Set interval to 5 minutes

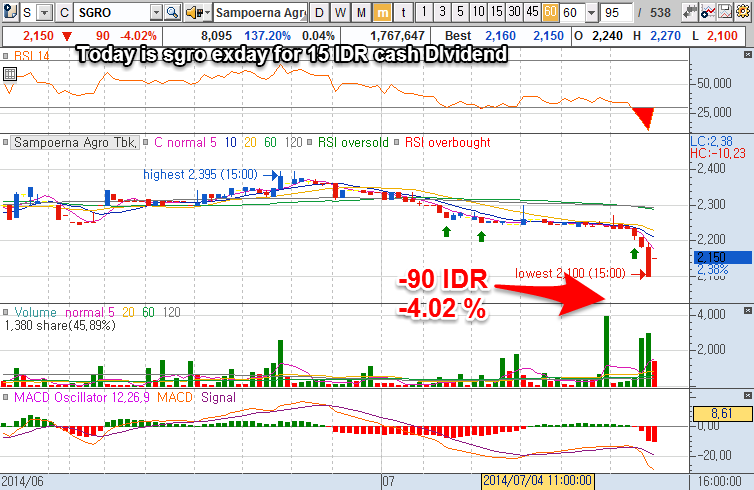coord(460,12)
